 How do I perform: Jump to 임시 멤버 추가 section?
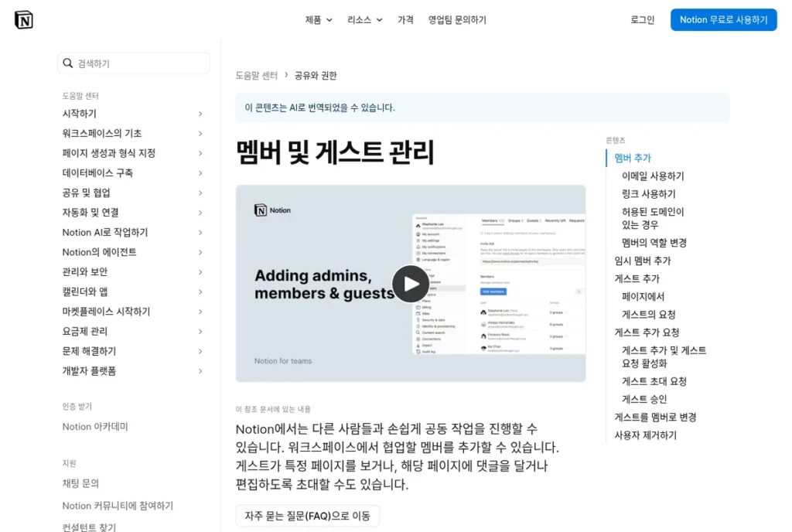point(643,261)
